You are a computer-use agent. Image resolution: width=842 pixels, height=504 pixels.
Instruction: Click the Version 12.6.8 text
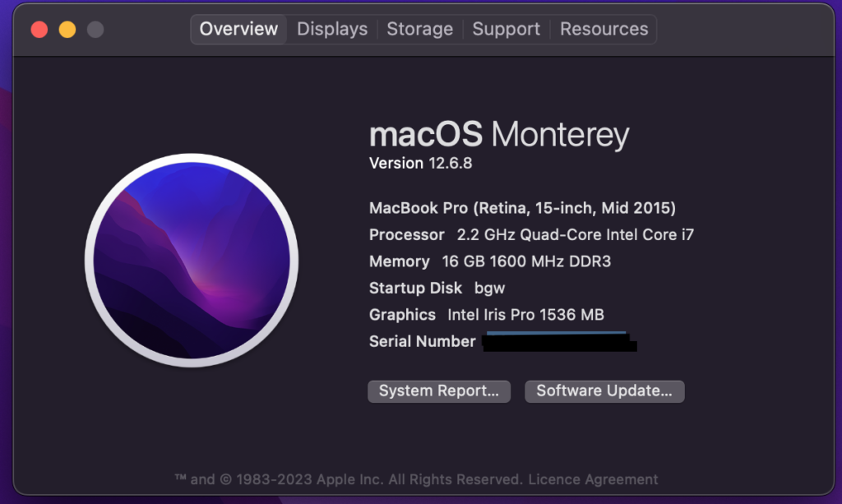click(421, 163)
